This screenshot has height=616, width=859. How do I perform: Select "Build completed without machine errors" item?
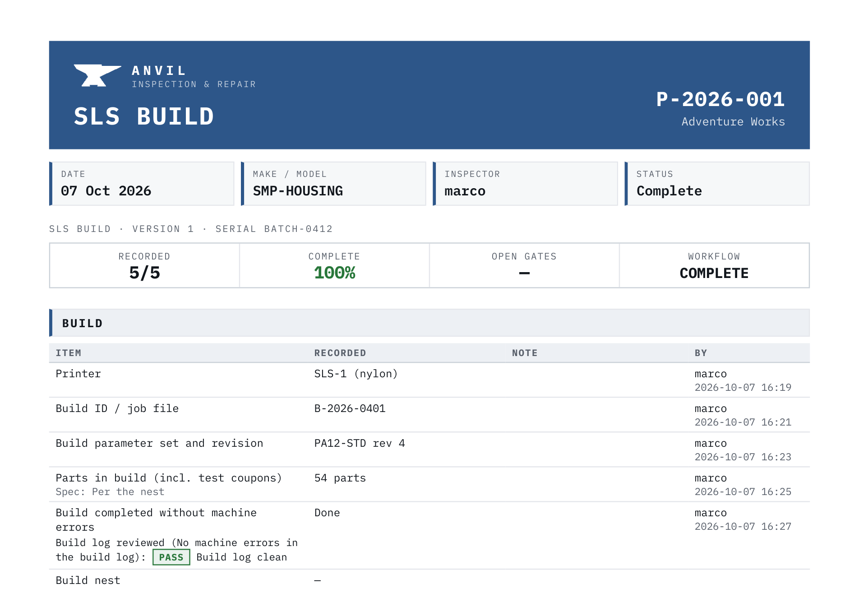tap(156, 520)
